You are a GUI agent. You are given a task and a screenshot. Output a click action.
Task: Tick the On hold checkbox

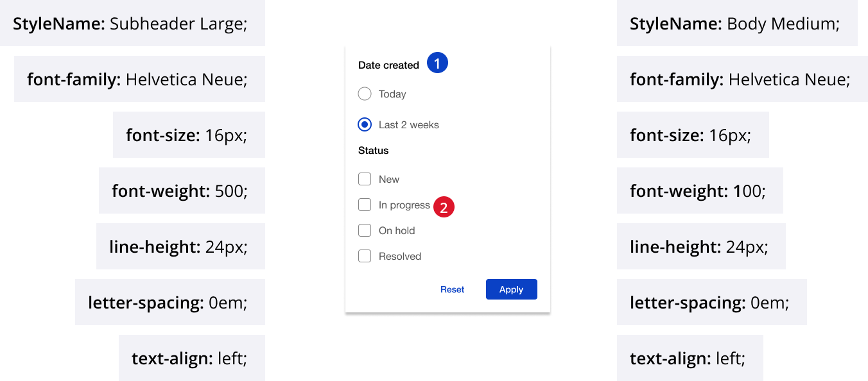pyautogui.click(x=365, y=230)
